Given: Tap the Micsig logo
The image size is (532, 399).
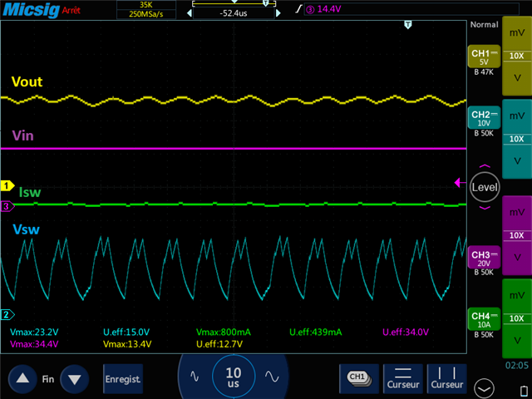Looking at the screenshot, I should click(x=31, y=9).
